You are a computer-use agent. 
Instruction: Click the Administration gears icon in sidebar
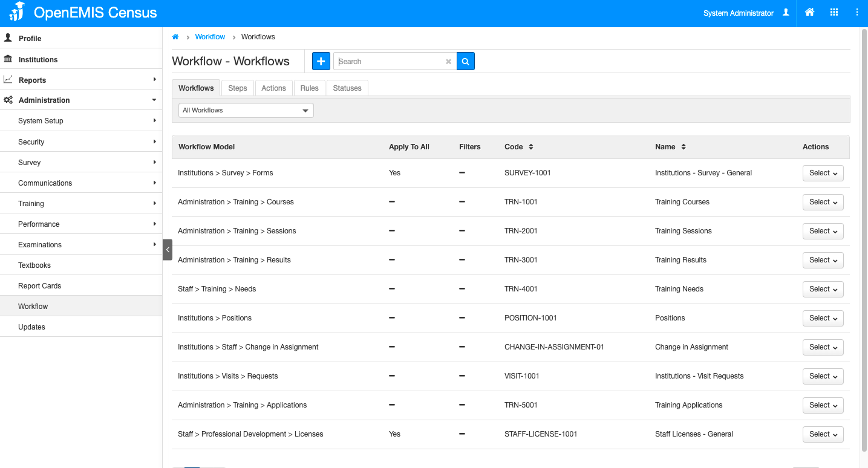(8, 100)
